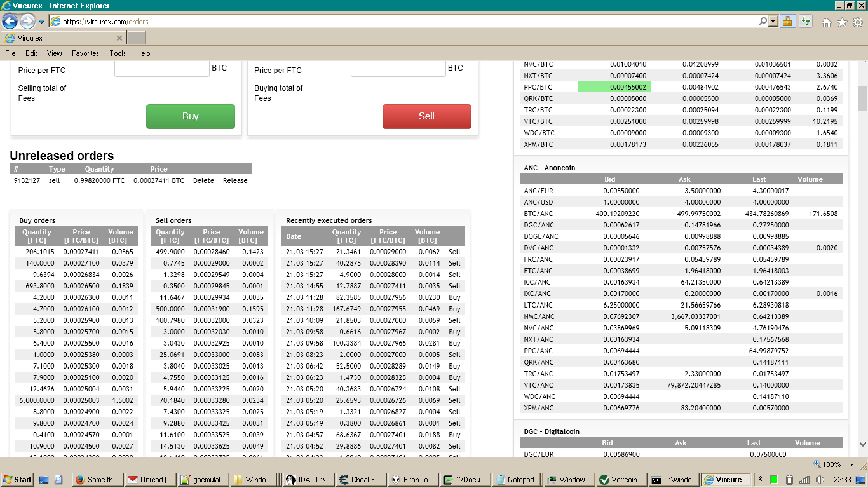Click the LTC/ANC pair label

click(539, 305)
